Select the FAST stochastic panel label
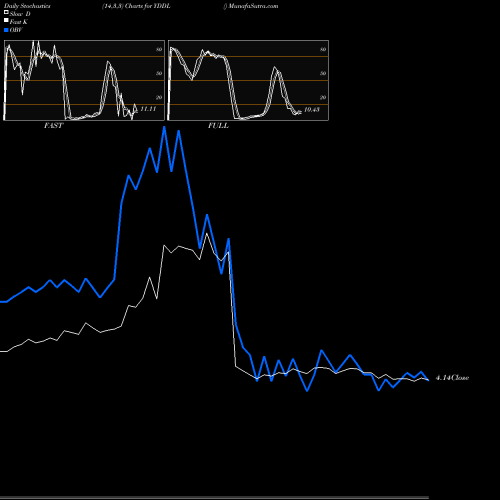 53,126
